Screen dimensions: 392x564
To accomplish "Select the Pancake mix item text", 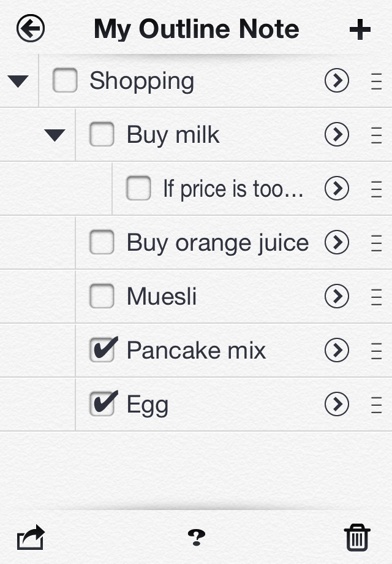I will pyautogui.click(x=196, y=351).
